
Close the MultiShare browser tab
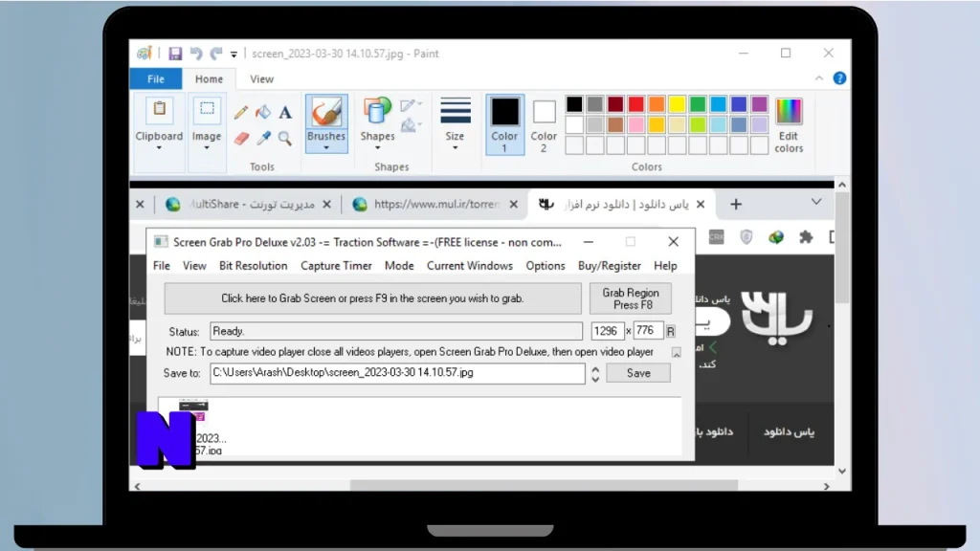tap(327, 205)
